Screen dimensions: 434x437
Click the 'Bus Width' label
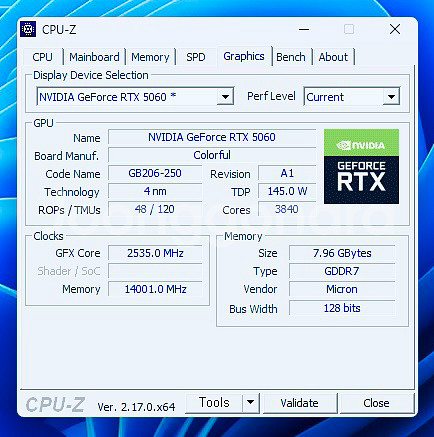click(x=253, y=309)
